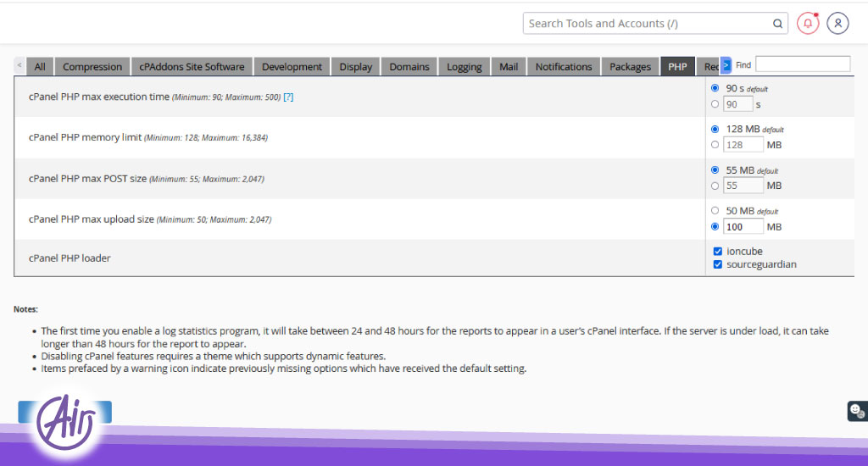
Task: Click the right tab scroll arrow
Action: pos(726,65)
